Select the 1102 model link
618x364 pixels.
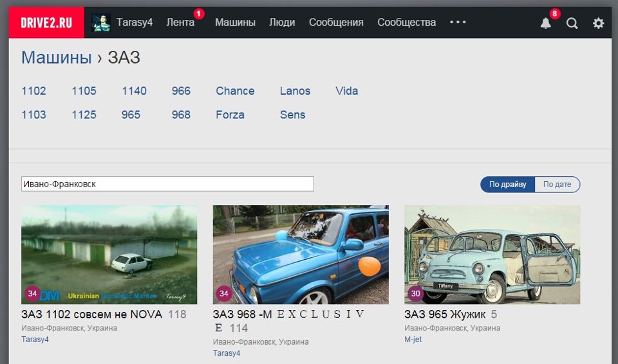(34, 91)
